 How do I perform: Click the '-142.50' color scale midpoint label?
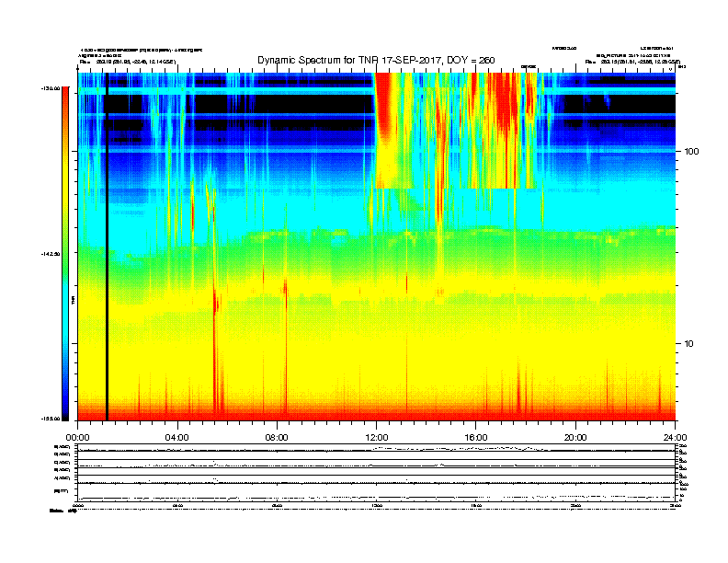click(51, 254)
